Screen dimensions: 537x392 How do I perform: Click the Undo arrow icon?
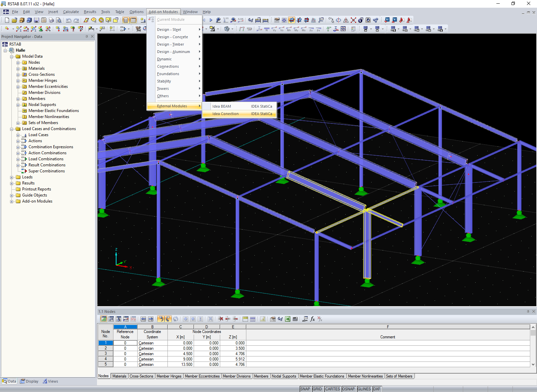[68, 20]
